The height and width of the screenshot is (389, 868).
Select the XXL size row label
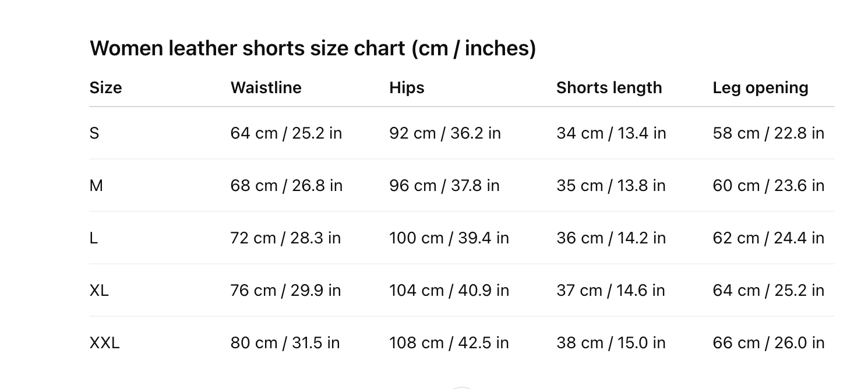point(104,342)
